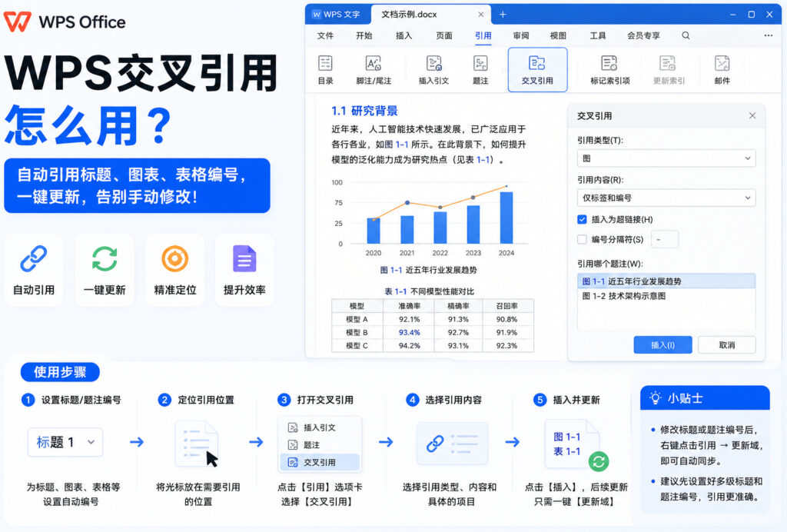This screenshot has width=787, height=532.
Task: Click the 插入(I) button
Action: pos(662,344)
